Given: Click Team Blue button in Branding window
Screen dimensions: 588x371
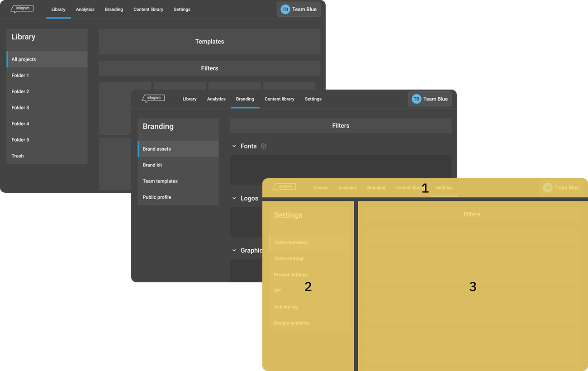Looking at the screenshot, I should click(430, 99).
